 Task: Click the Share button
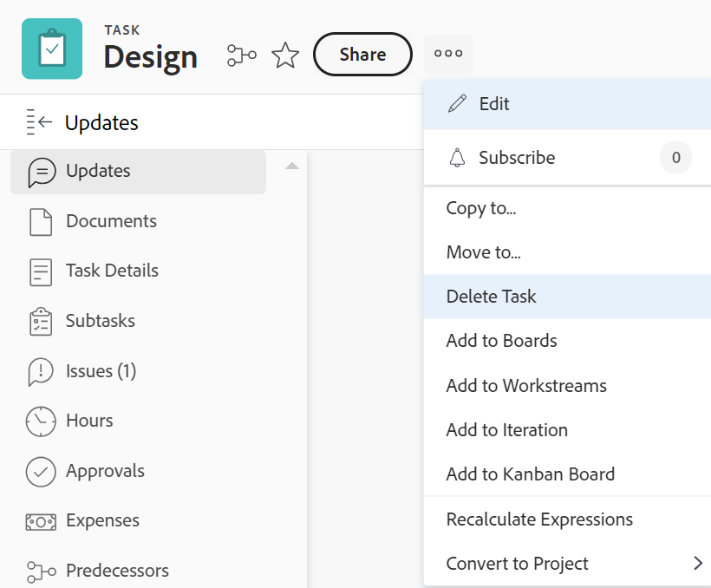(362, 54)
